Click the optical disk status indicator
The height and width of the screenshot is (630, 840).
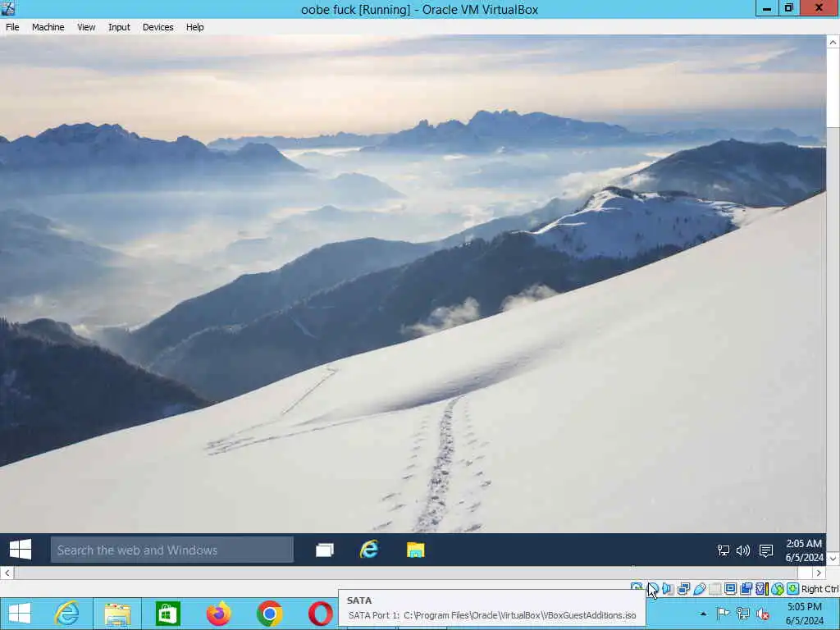[653, 589]
